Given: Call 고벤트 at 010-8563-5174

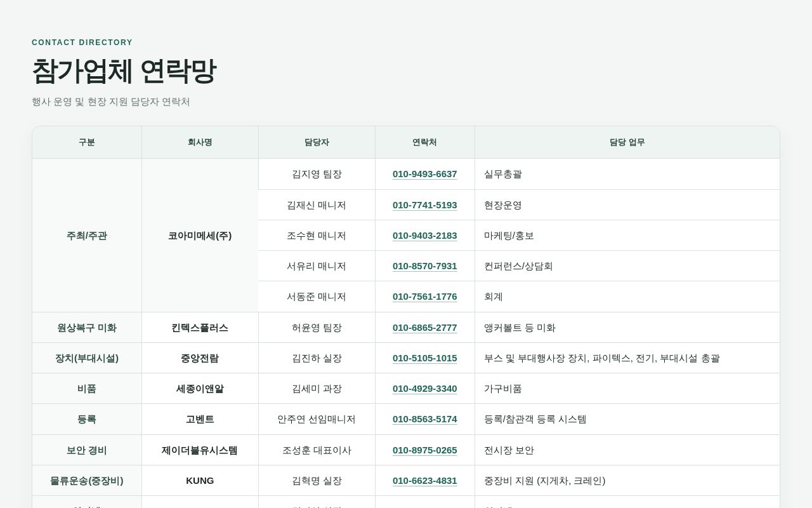Looking at the screenshot, I should 424,419.
